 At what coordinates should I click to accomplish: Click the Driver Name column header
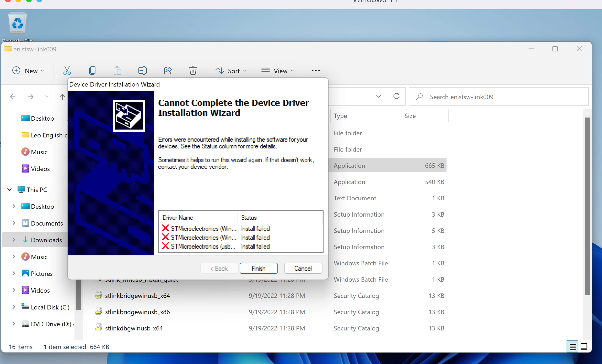tap(198, 217)
